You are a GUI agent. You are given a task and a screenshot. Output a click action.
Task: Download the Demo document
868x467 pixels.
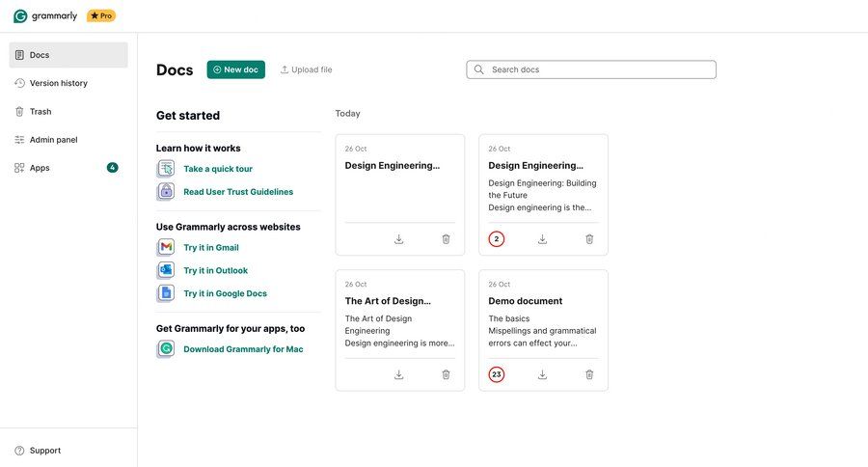pyautogui.click(x=542, y=375)
